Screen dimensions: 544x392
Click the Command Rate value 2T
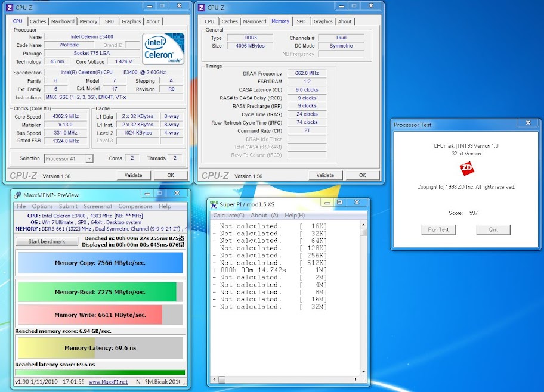coord(307,130)
